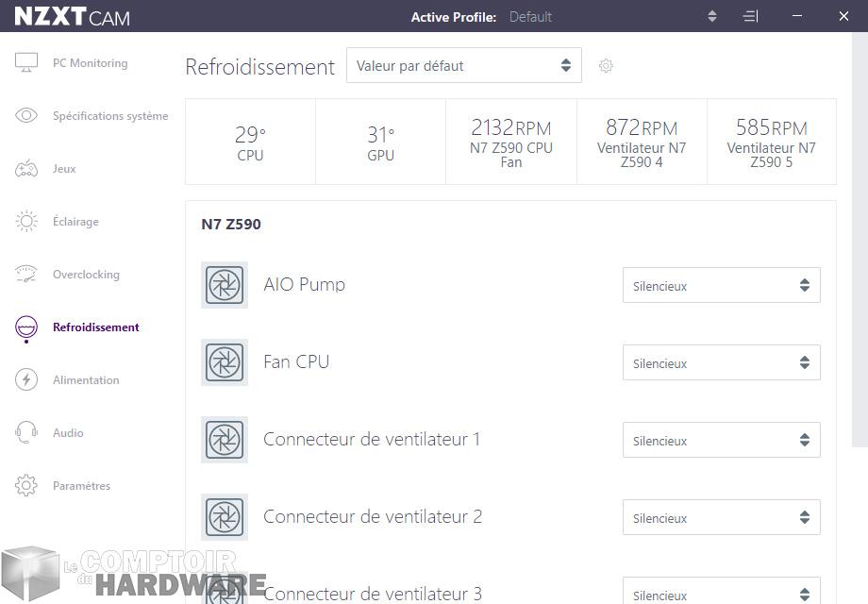Open Spécifications système eye icon
This screenshot has height=604, width=868.
[x=26, y=116]
